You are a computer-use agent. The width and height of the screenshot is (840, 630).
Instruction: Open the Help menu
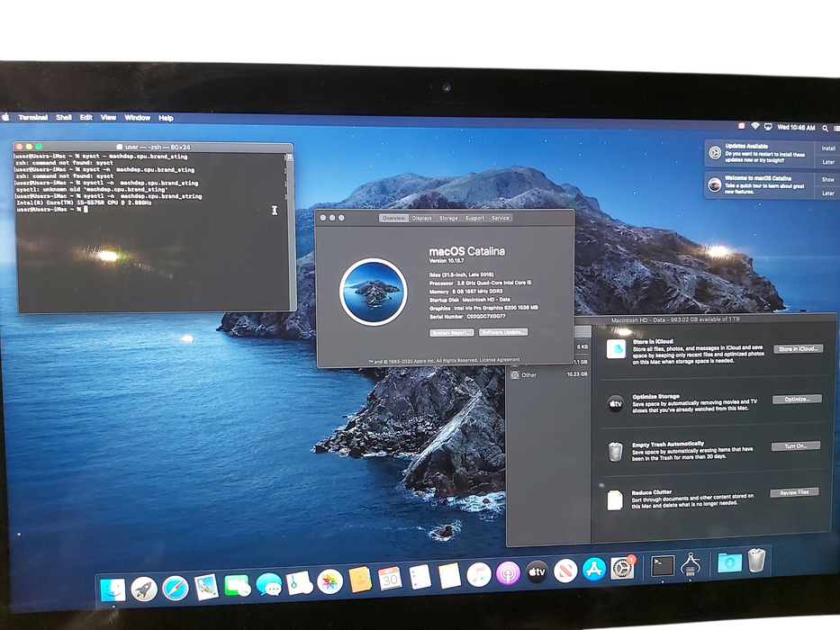[x=166, y=118]
